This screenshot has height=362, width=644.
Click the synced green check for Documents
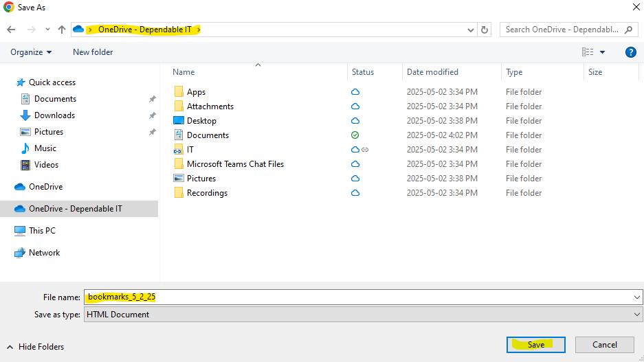(x=355, y=135)
